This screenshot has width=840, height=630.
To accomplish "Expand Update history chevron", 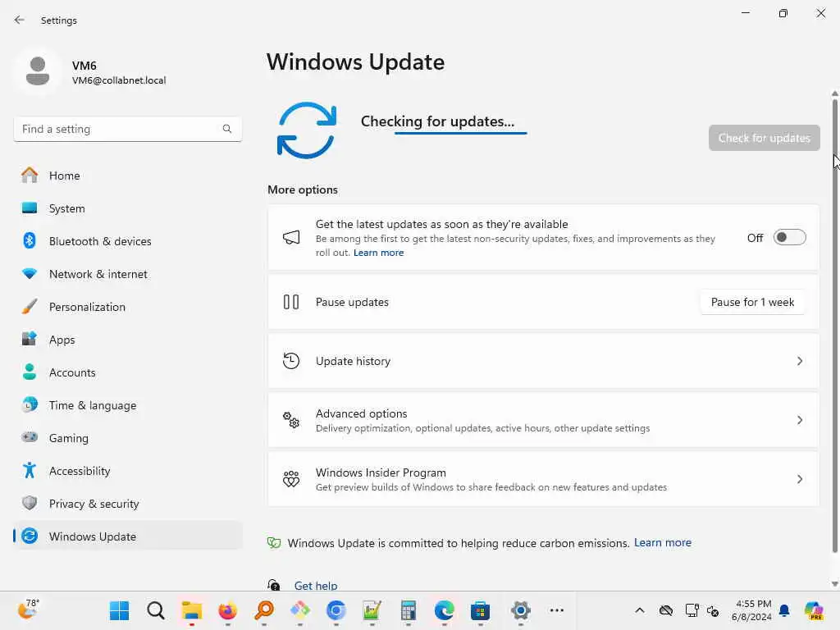I will click(x=799, y=361).
